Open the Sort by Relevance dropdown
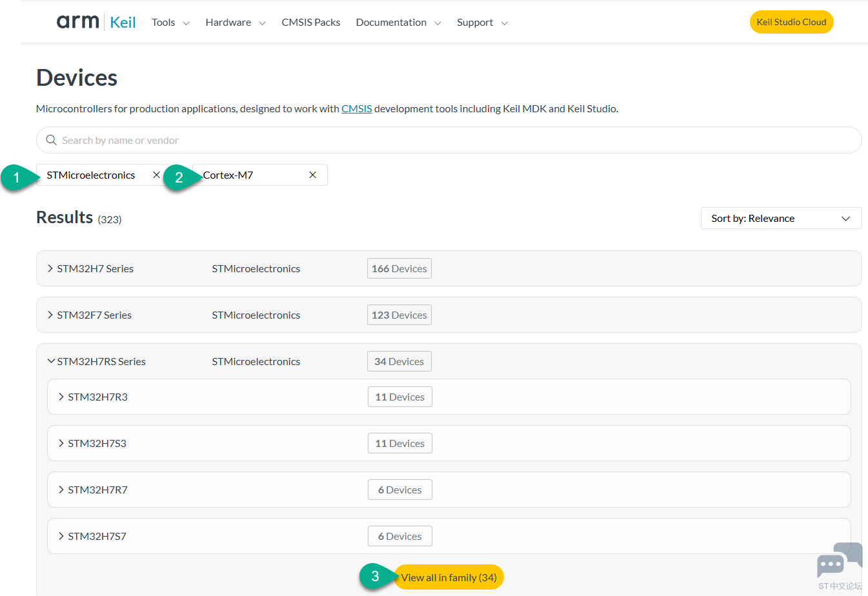The width and height of the screenshot is (868, 596). click(x=781, y=218)
